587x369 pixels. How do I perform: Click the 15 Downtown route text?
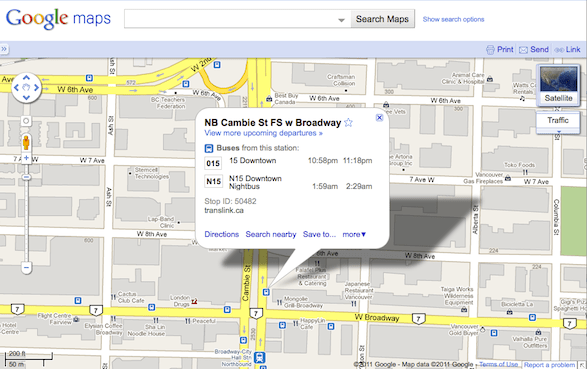(x=253, y=161)
